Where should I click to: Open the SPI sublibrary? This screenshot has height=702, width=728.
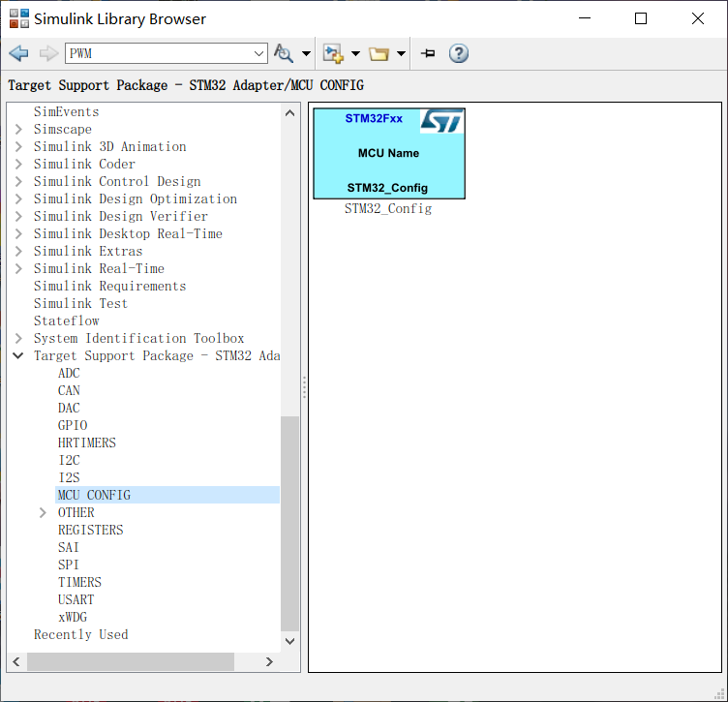pos(68,565)
